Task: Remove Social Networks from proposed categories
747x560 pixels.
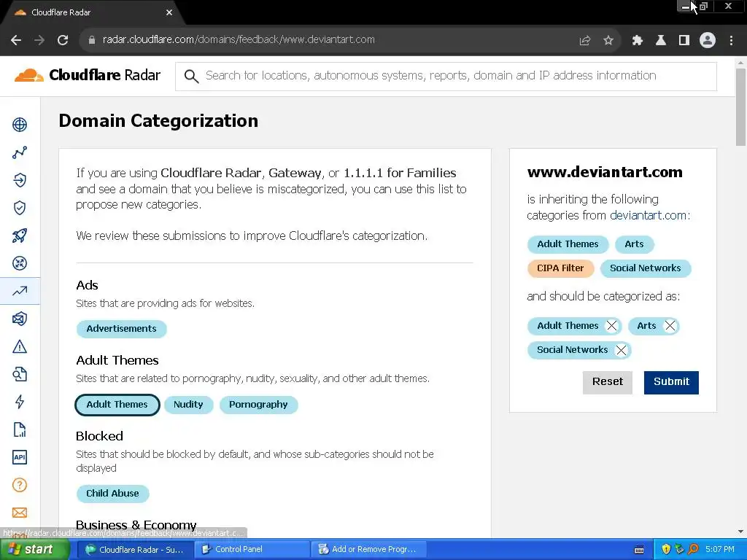Action: 622,350
